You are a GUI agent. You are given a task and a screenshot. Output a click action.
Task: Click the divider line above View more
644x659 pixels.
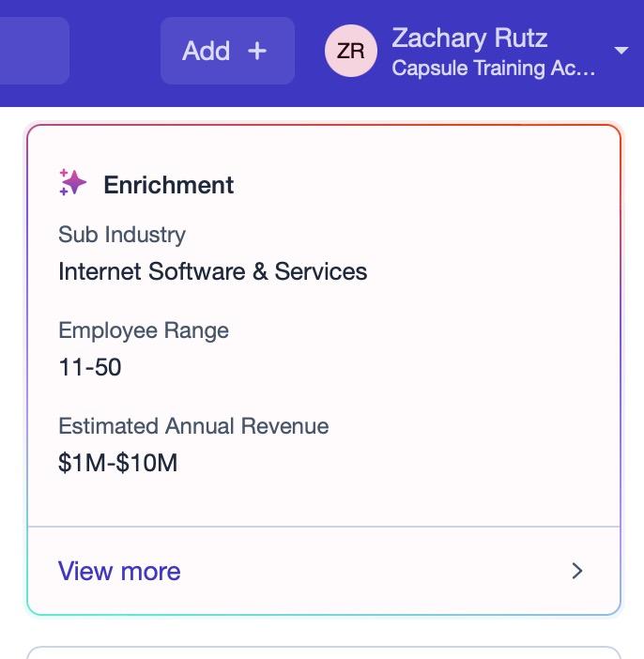323,527
